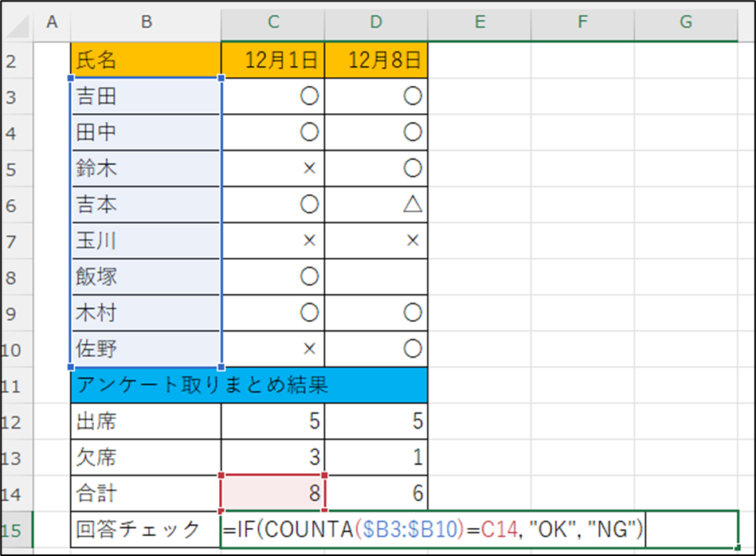
Task: Click 鈴木's 12月1日 cross mark
Action: click(310, 168)
